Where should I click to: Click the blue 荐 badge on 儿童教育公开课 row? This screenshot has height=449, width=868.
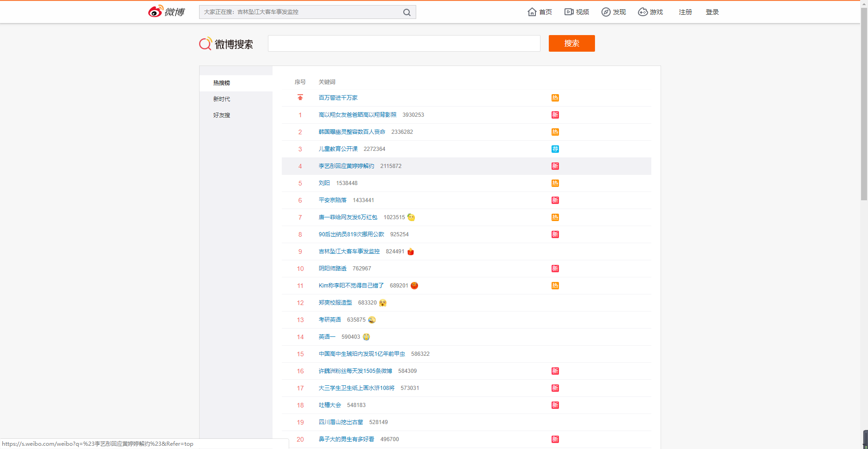[555, 149]
